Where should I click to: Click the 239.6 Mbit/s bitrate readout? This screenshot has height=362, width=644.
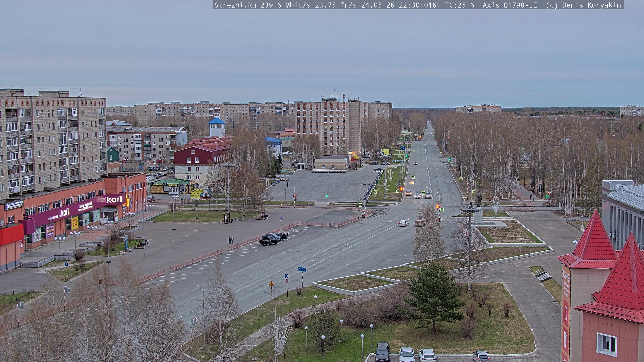(285, 5)
